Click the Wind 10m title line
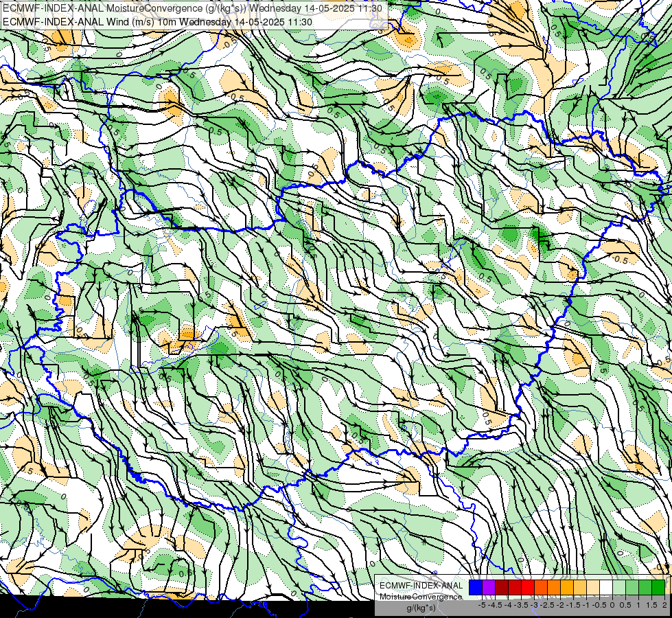Image resolution: width=672 pixels, height=618 pixels. pyautogui.click(x=157, y=22)
